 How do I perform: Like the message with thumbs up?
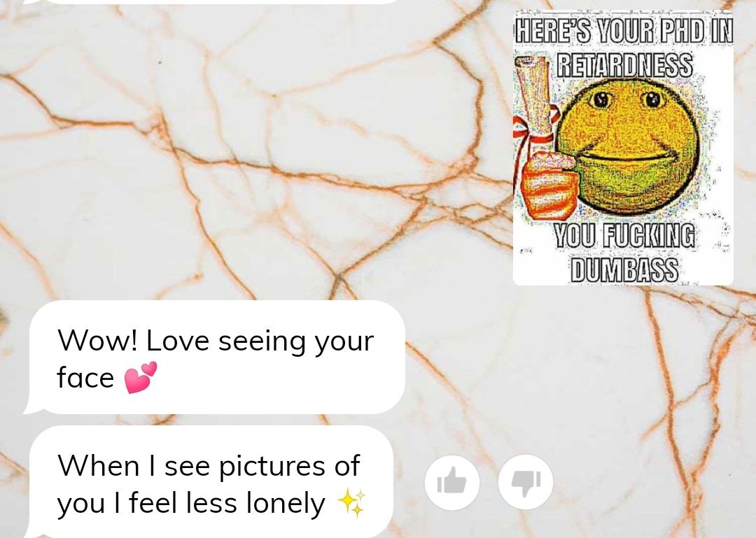tap(451, 481)
